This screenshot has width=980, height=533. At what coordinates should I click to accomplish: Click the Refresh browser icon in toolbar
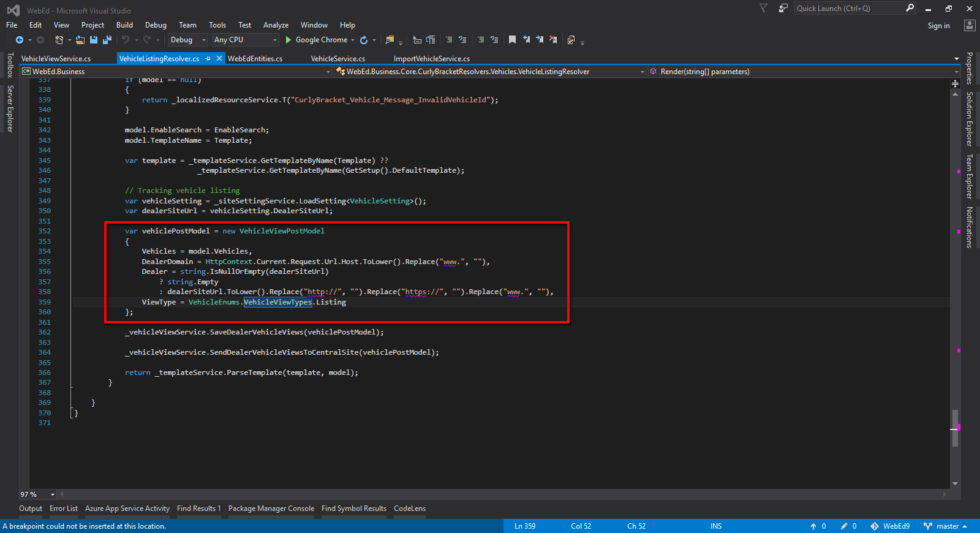point(364,40)
